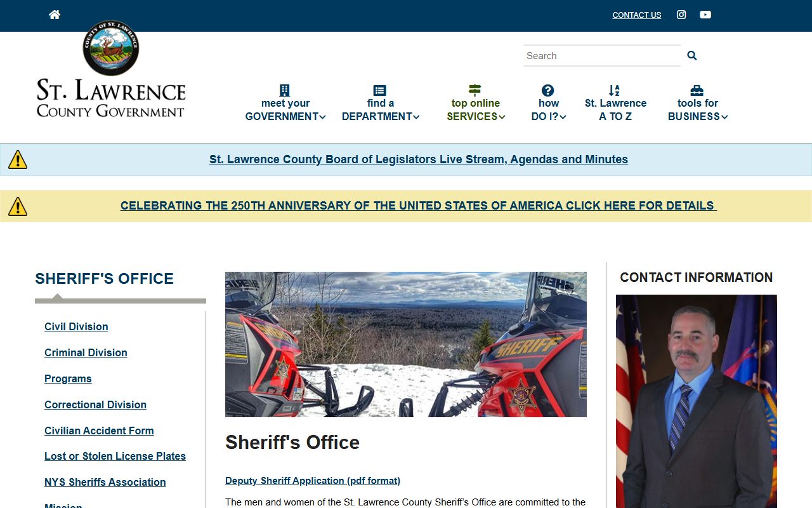812x508 pixels.
Task: Open the Correctional Division link
Action: (95, 404)
